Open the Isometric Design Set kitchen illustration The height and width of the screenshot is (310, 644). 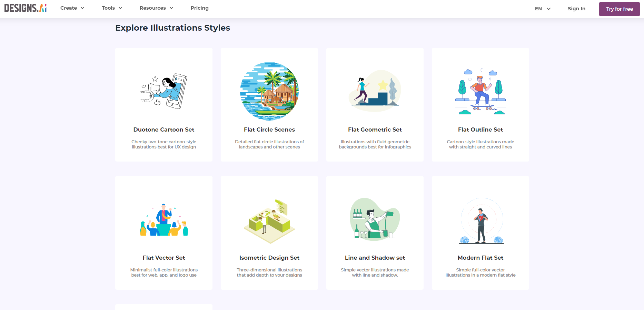(x=269, y=219)
